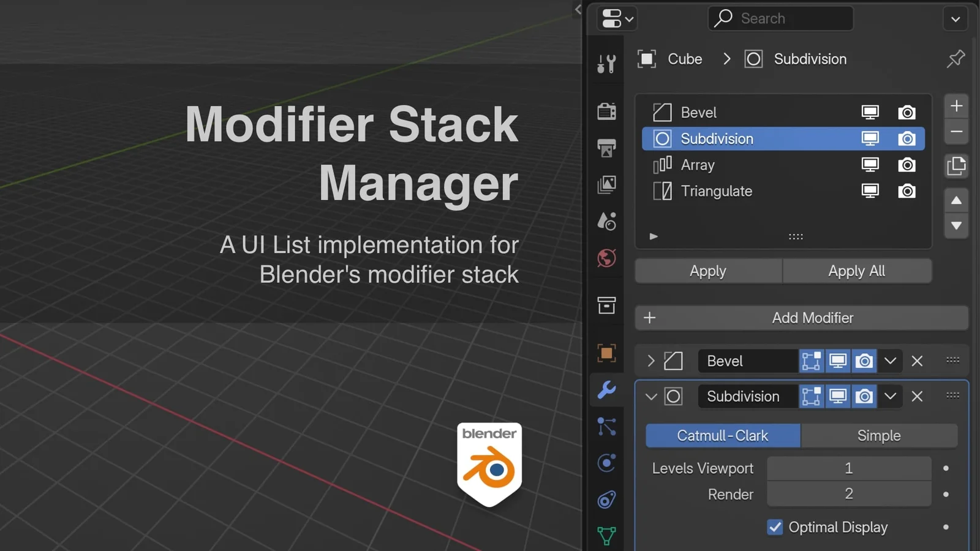Open the Physics properties tab icon
The width and height of the screenshot is (980, 551).
click(606, 463)
